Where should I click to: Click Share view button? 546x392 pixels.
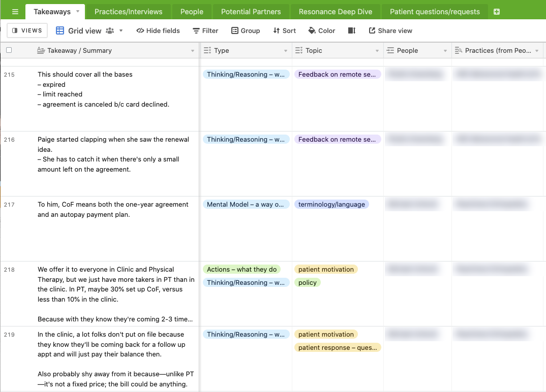[x=390, y=30]
